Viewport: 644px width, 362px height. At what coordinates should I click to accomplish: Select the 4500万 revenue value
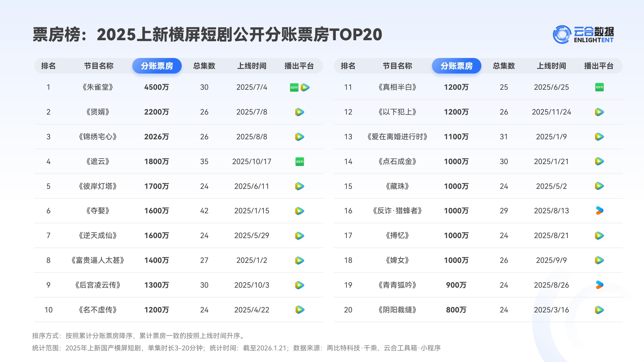pos(157,87)
